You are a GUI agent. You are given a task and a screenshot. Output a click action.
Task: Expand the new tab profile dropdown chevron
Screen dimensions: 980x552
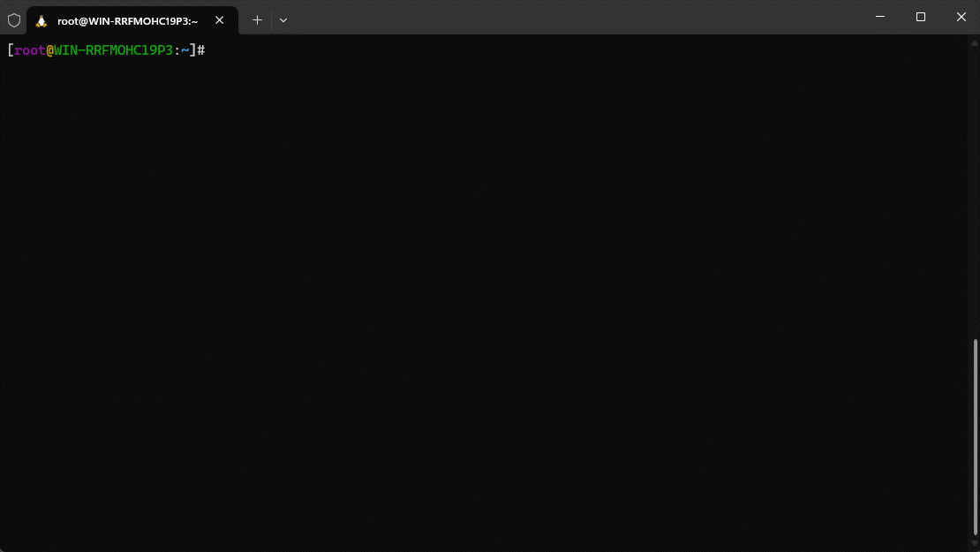point(283,19)
